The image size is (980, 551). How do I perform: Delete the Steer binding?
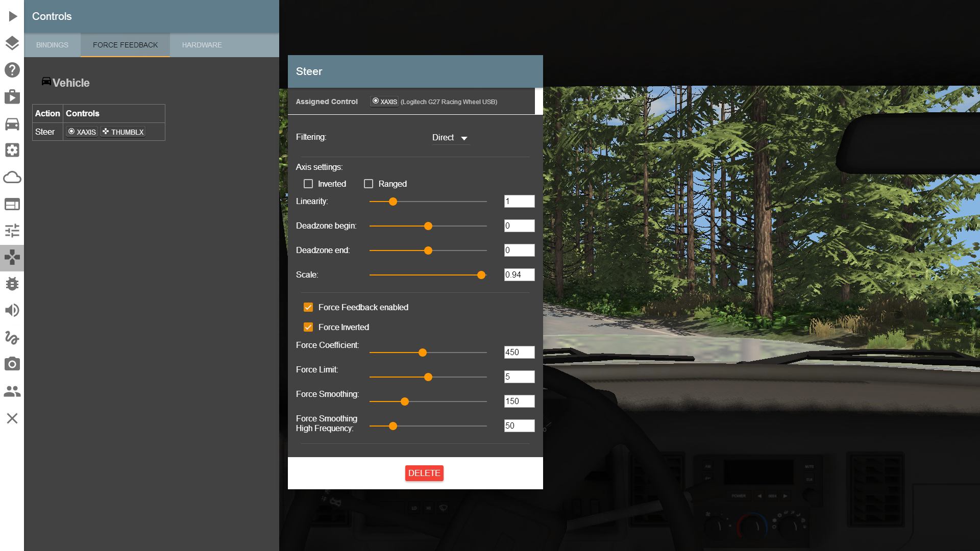(x=424, y=473)
